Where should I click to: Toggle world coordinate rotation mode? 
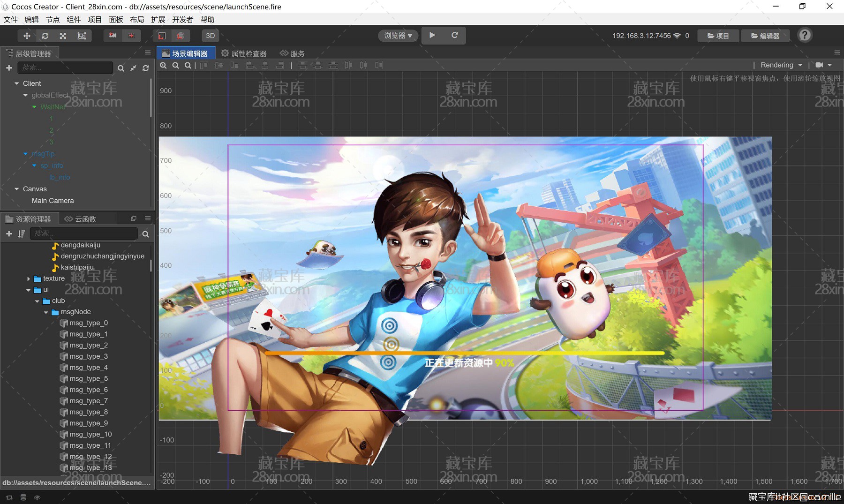click(181, 36)
